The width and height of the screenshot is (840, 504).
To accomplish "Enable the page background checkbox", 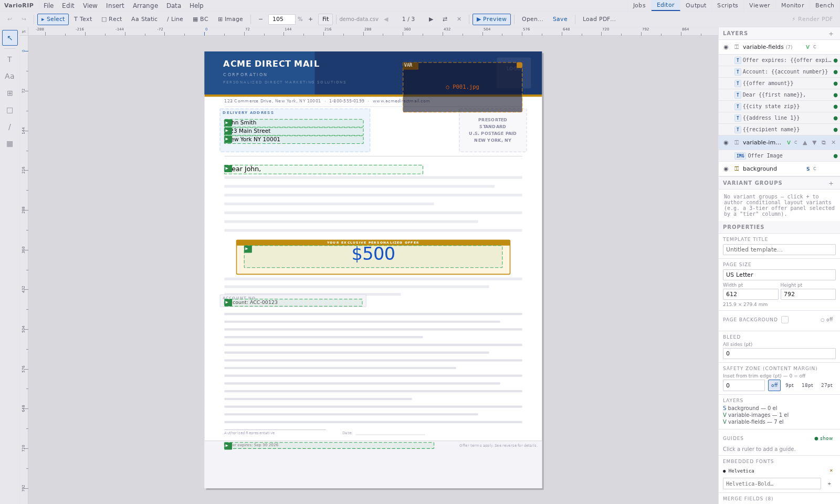I will (785, 320).
